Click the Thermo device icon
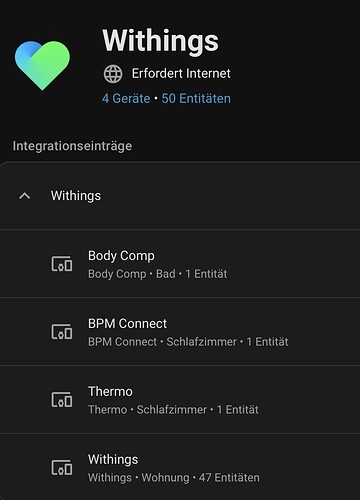This screenshot has height=500, width=360. [x=62, y=400]
